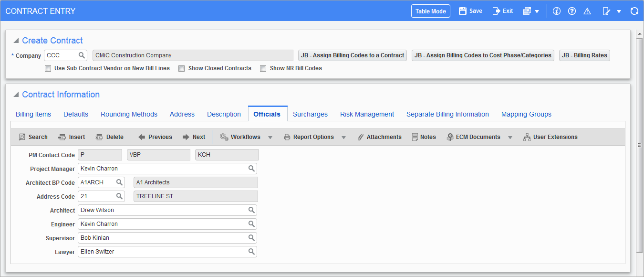Open the information icon in header

(x=556, y=11)
